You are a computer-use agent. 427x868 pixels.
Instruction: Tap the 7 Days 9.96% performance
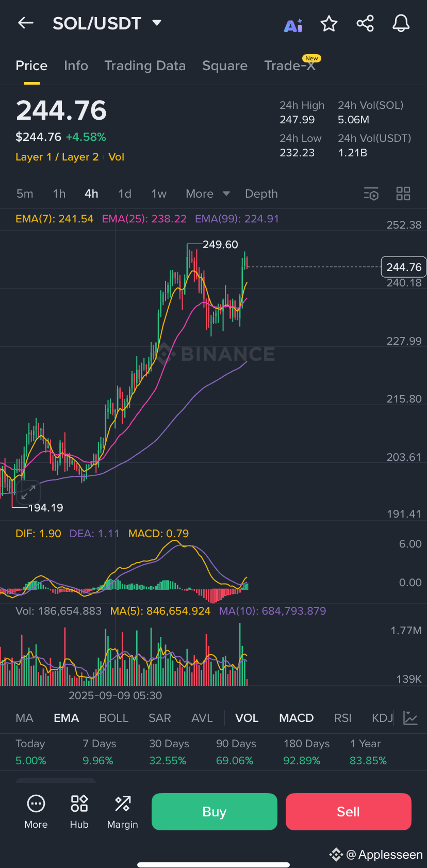point(99,752)
